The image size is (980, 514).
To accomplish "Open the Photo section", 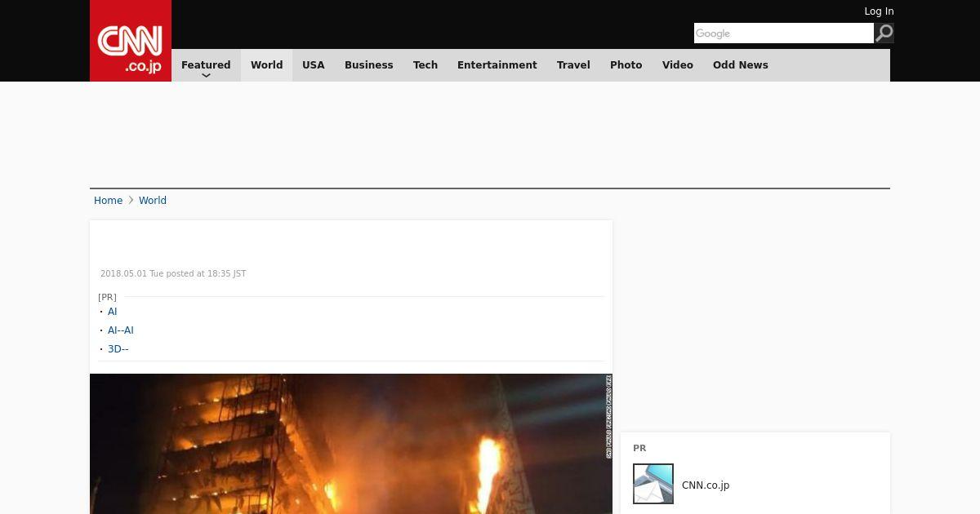I will pos(626,65).
